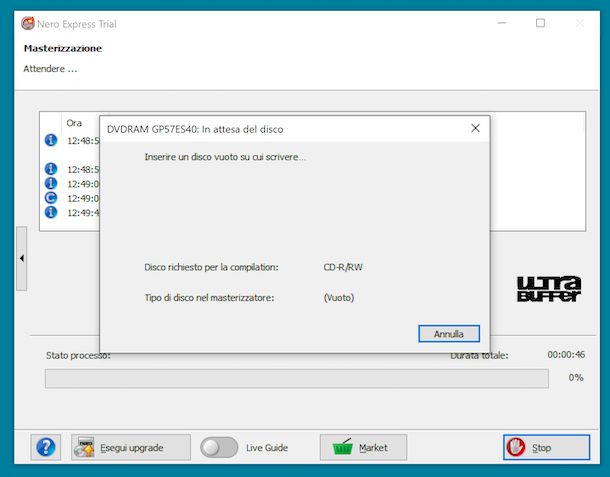Maximize the Nero Express window
The image size is (610, 477).
click(540, 23)
